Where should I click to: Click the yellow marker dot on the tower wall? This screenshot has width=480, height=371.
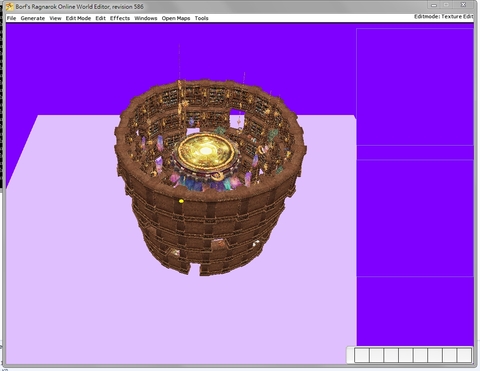coord(181,201)
